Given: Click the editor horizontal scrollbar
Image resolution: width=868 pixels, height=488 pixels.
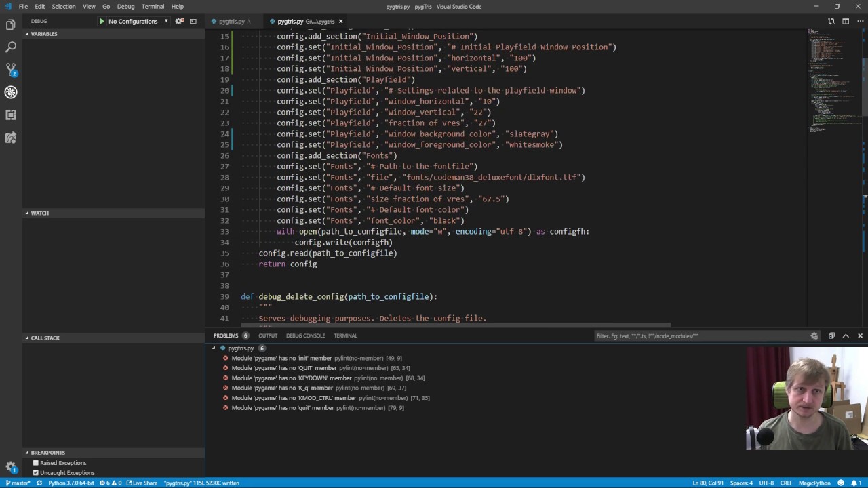Looking at the screenshot, I should (456, 325).
